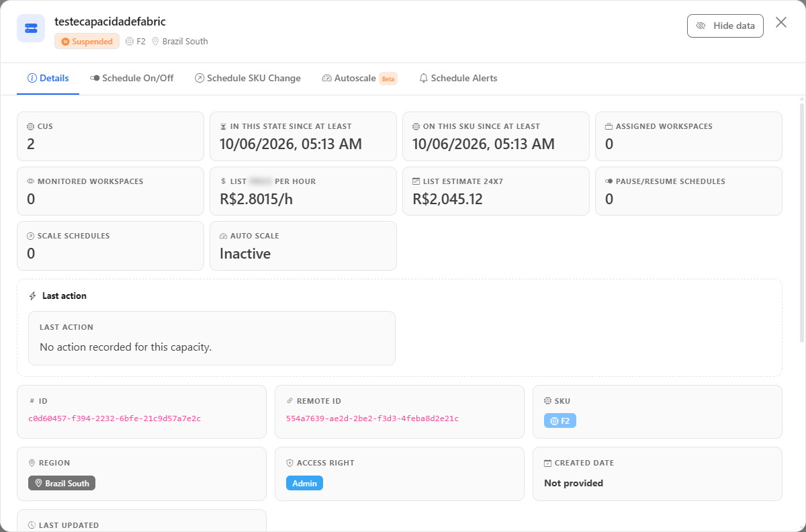Click the testecapacidadefabric title
This screenshot has height=532, width=806.
point(110,21)
